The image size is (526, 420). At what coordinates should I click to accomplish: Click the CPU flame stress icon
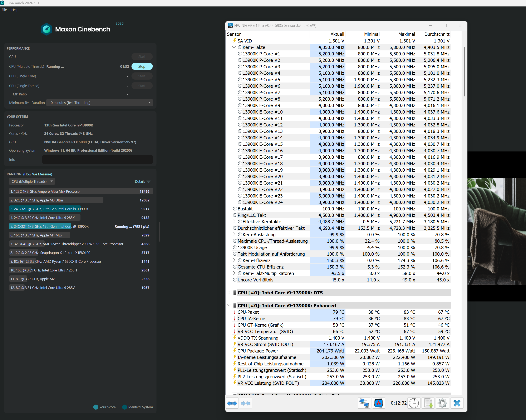click(378, 403)
